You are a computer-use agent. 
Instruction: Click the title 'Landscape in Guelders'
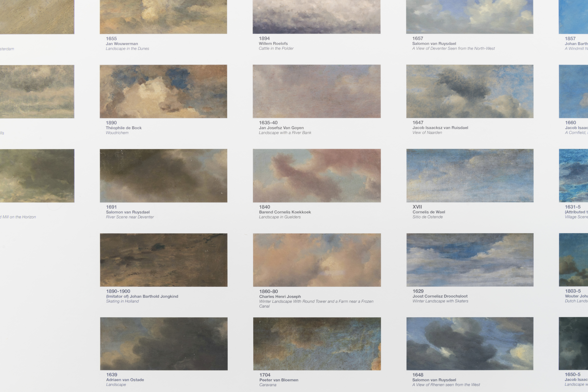tap(280, 217)
